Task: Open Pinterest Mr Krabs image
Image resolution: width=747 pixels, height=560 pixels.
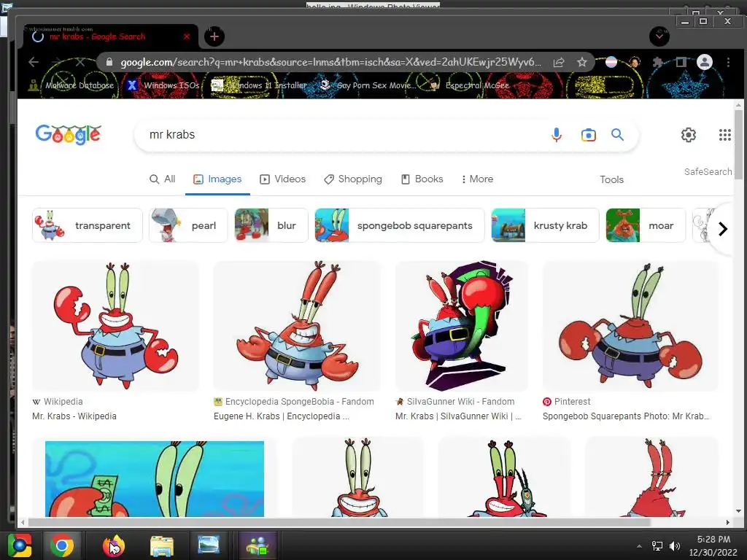Action: click(x=630, y=326)
